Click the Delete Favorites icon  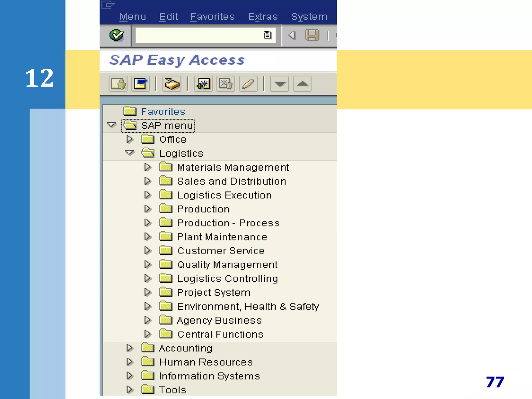[x=225, y=84]
